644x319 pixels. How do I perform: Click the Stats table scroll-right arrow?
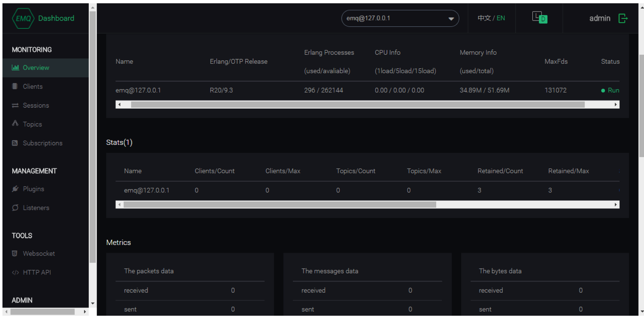click(x=616, y=205)
